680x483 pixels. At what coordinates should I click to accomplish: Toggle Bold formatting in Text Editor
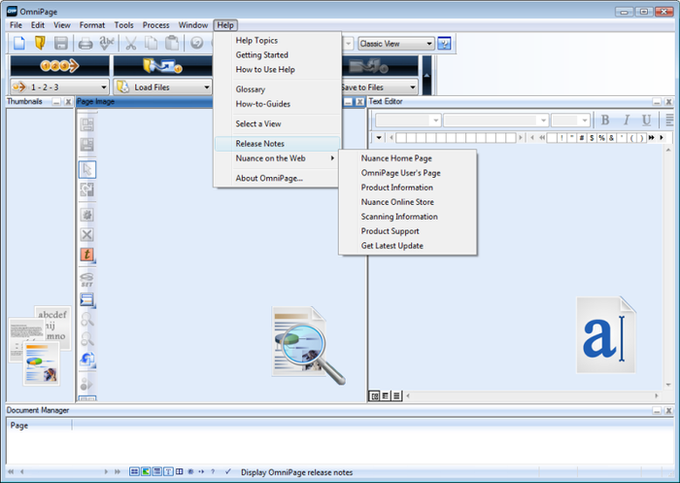pos(605,120)
